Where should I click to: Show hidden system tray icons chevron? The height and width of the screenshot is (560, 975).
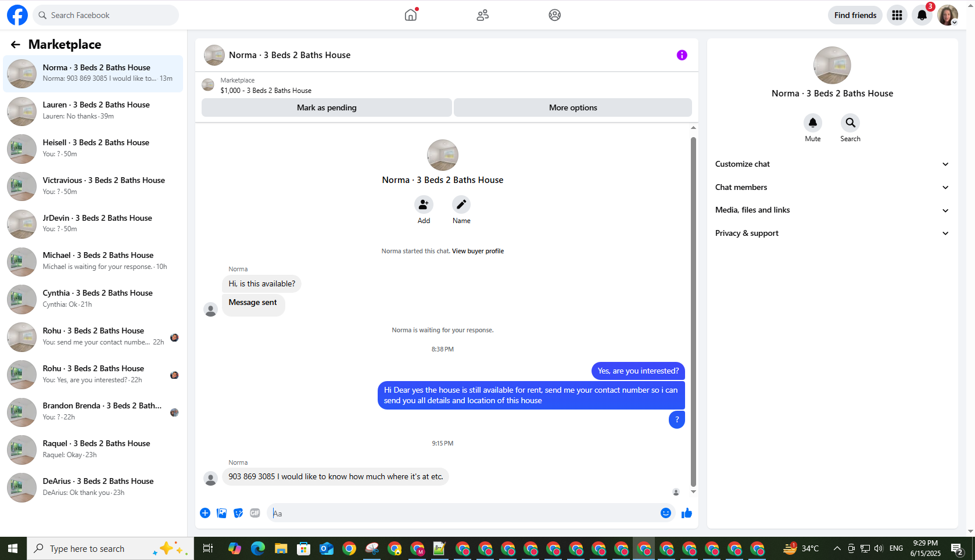coord(837,548)
